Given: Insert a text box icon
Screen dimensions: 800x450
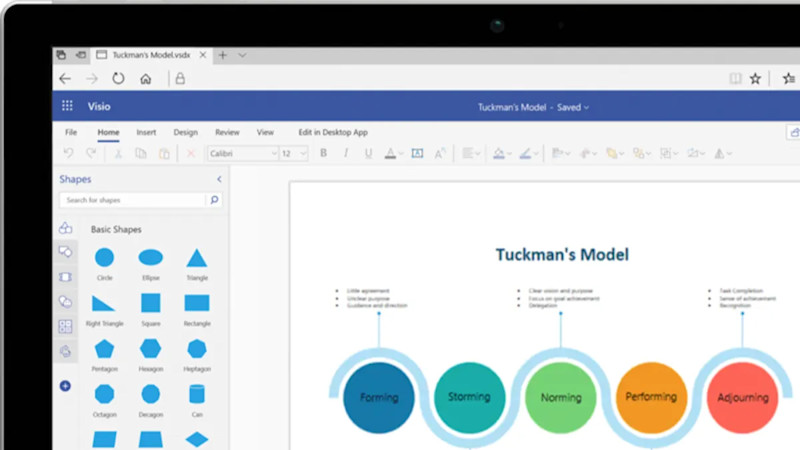Looking at the screenshot, I should tap(417, 154).
